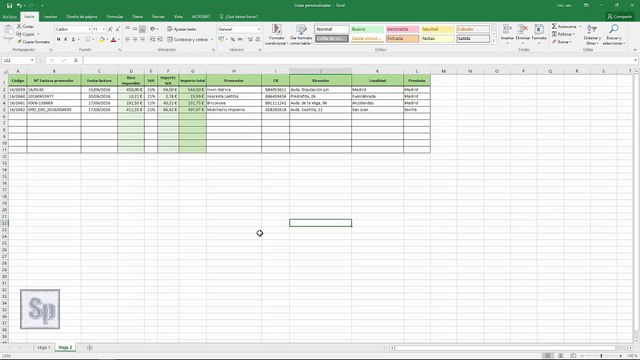The image size is (640, 360).
Task: Click the fill color bucket icon
Action: coord(102,40)
